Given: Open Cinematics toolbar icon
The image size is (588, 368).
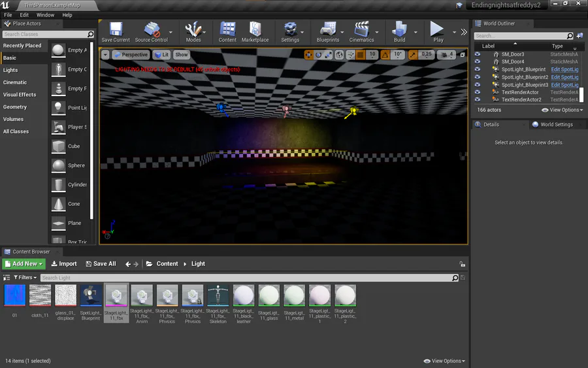Looking at the screenshot, I should click(x=361, y=32).
